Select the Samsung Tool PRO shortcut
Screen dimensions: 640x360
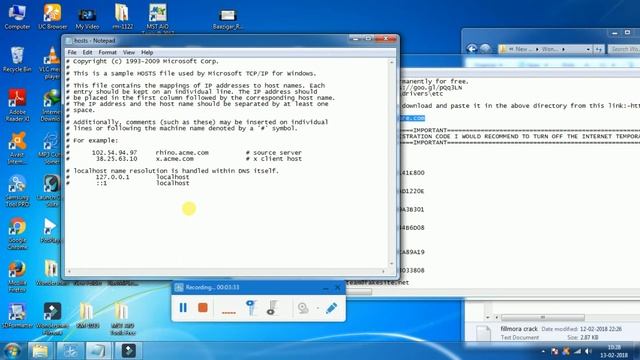(x=17, y=191)
